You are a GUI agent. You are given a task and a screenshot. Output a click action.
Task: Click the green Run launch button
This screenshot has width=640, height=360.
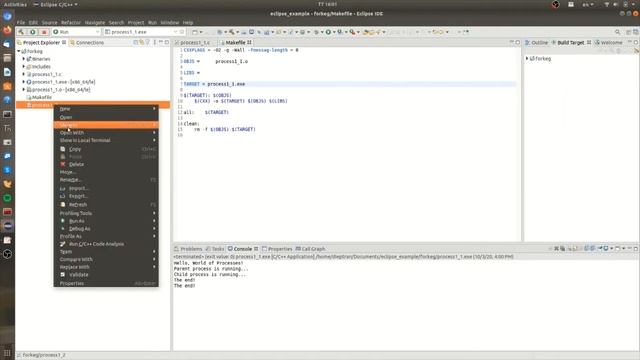33,32
